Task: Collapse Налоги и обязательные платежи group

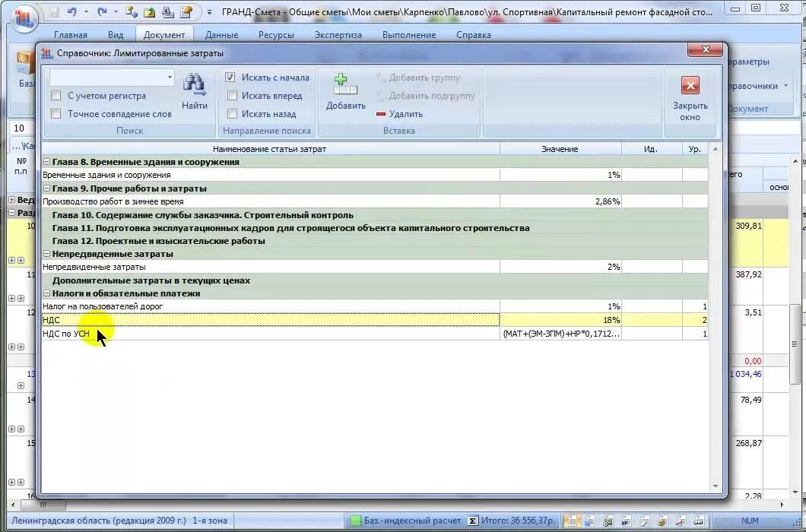Action: (47, 293)
